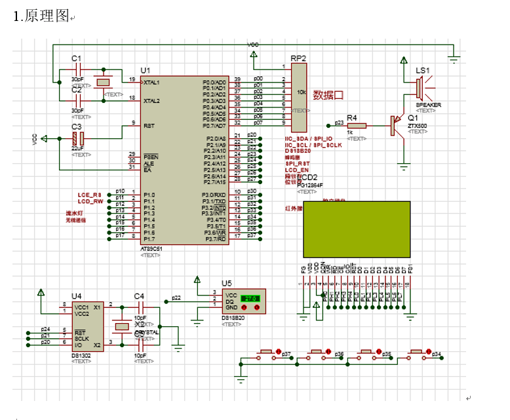
Task: Click ground symbol at top right corner
Action: tap(454, 60)
